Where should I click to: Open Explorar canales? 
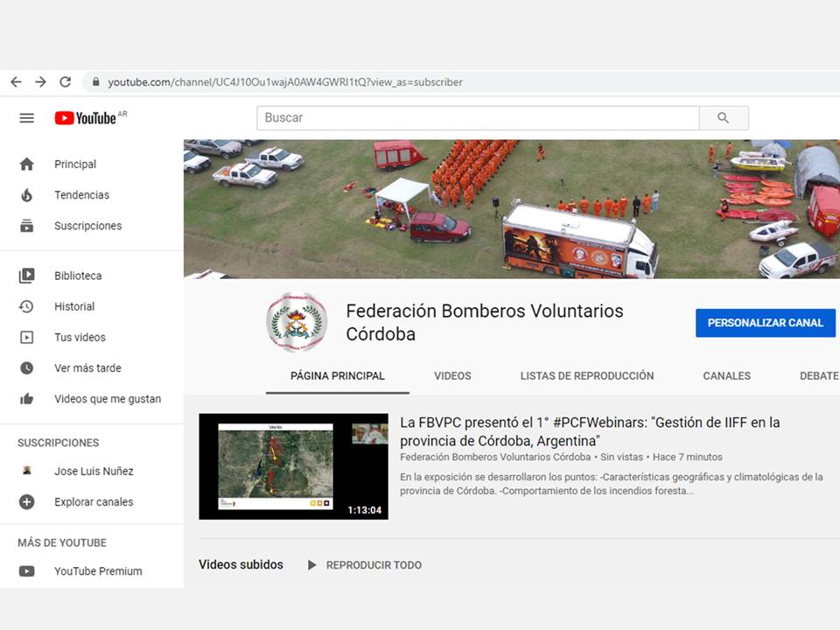click(x=94, y=502)
